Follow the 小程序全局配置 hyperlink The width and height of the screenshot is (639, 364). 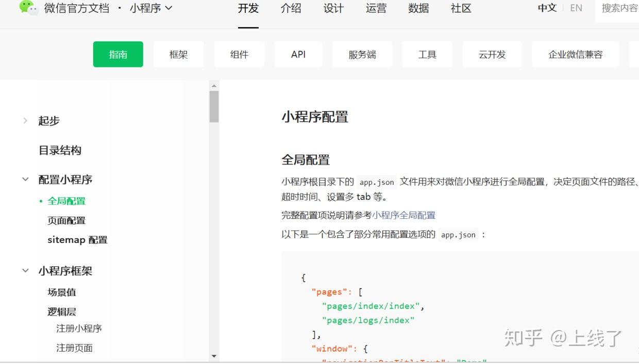click(404, 215)
